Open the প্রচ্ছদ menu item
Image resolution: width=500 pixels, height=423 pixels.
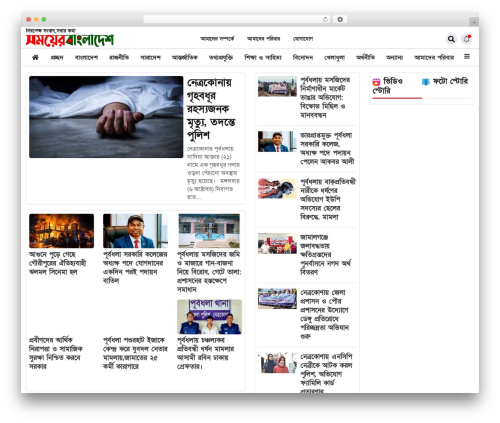(x=57, y=58)
